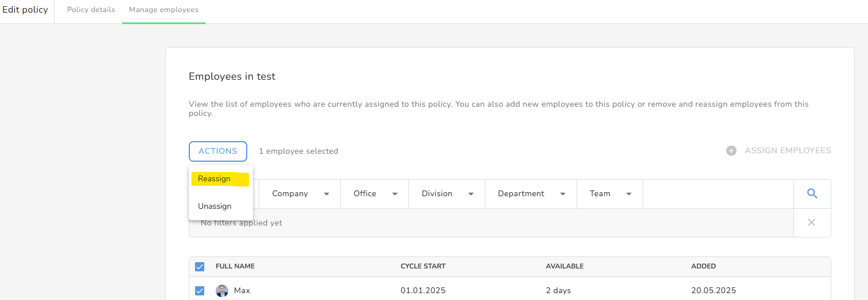Screen dimensions: 868x300
Task: Choose Reassign from the Actions menu
Action: pos(221,179)
